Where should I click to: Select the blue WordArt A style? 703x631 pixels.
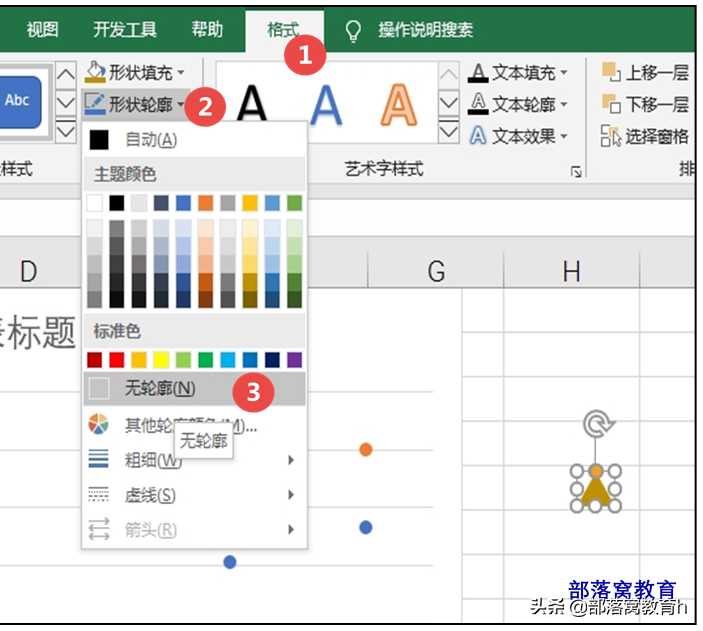326,104
